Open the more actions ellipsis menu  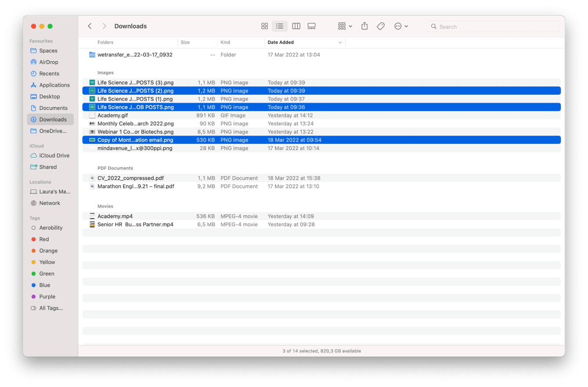(398, 26)
